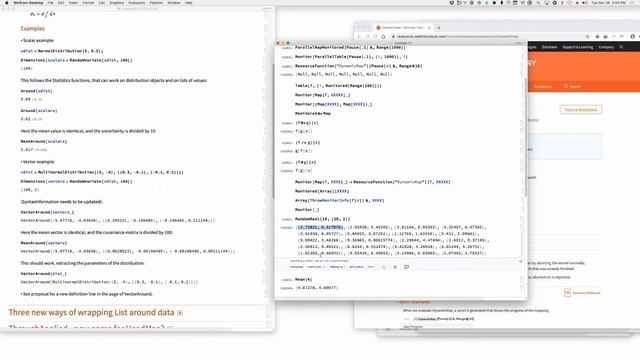Open Spotlight search in menu bar
640x360 pixels.
tap(538, 3)
